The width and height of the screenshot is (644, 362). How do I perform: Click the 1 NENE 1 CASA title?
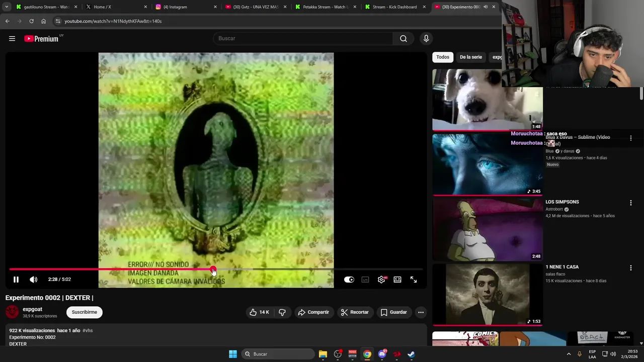point(562,267)
